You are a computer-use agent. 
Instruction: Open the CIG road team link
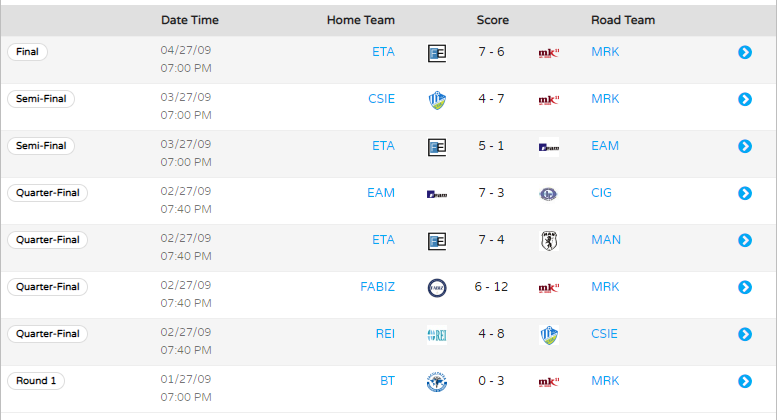(601, 193)
